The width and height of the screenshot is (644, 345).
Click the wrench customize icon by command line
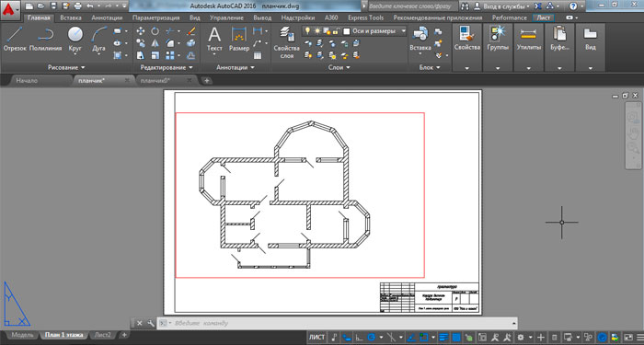pyautogui.click(x=150, y=323)
